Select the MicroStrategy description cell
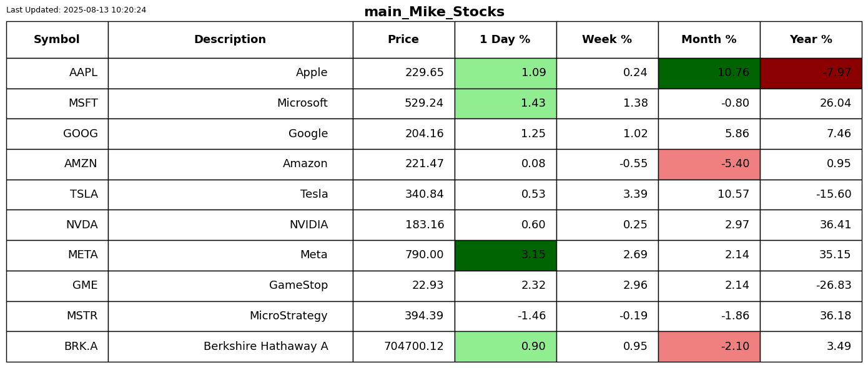Screen dimensions: 868x368 point(230,316)
